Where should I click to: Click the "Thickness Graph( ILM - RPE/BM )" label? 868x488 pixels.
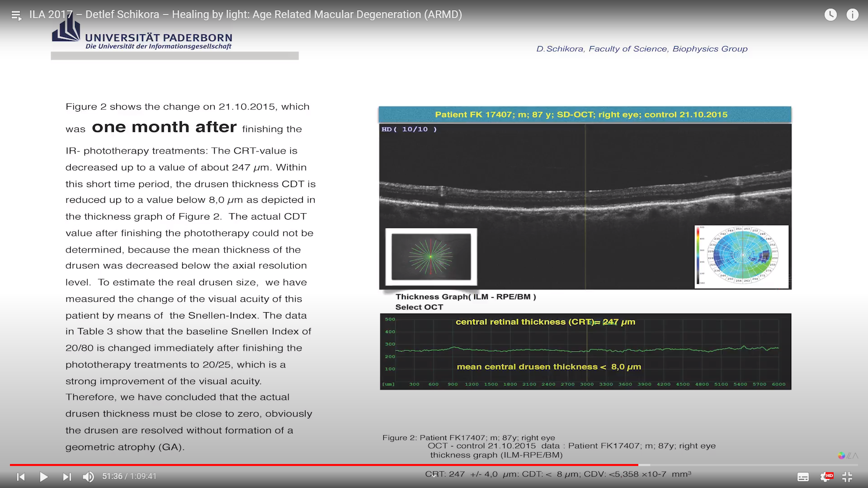466,297
